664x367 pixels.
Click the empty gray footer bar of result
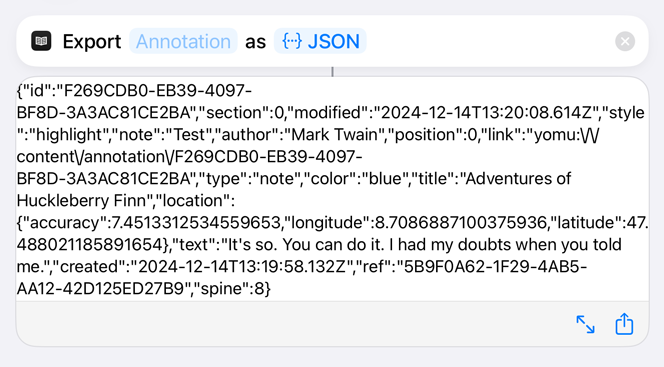click(292, 323)
